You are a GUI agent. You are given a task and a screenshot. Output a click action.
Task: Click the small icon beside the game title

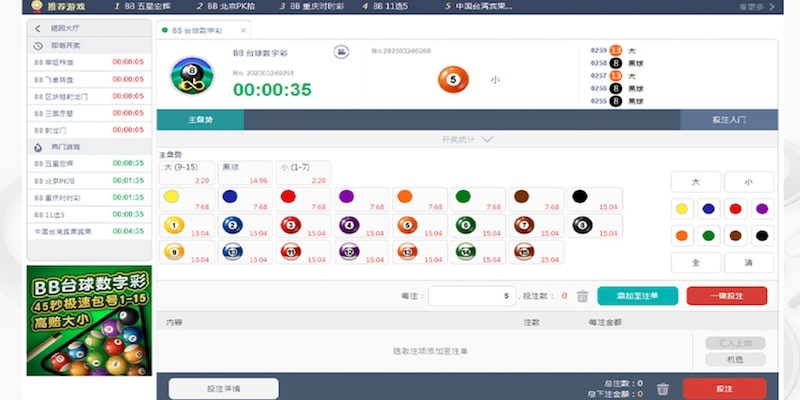[x=341, y=51]
